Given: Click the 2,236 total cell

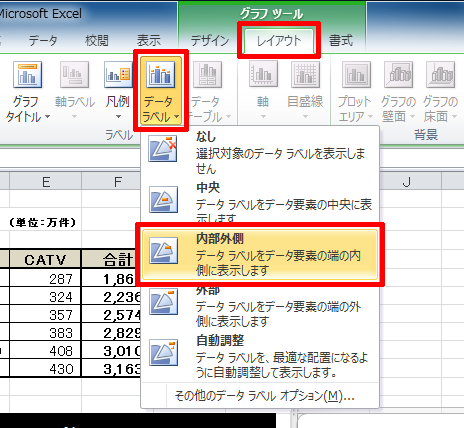Looking at the screenshot, I should [111, 296].
